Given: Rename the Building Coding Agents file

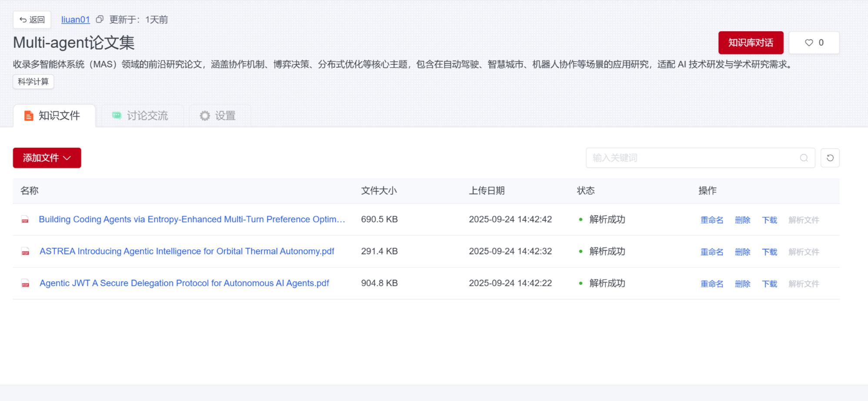Looking at the screenshot, I should tap(711, 220).
